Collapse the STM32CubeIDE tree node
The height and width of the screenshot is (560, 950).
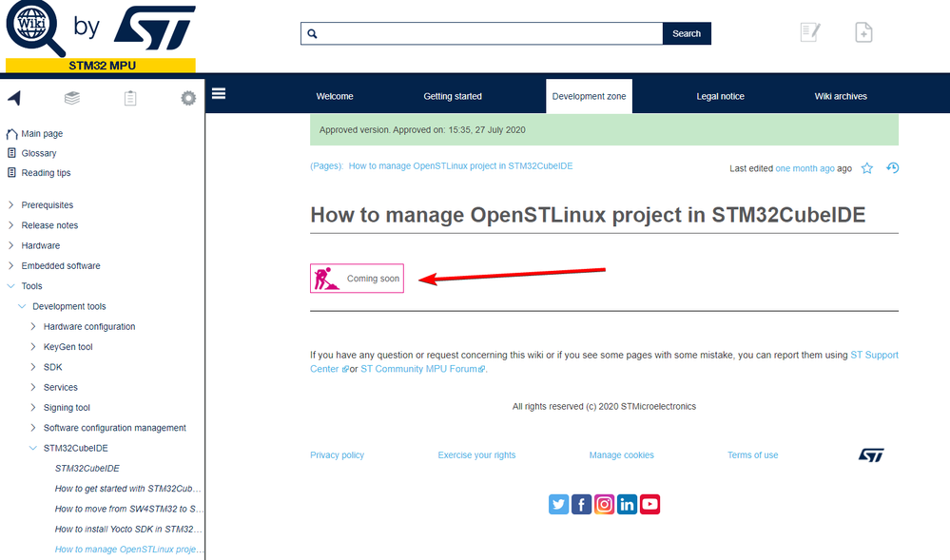pos(33,448)
